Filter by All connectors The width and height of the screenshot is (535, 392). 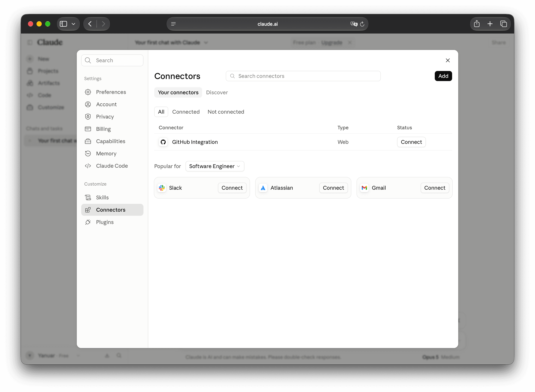pos(161,112)
